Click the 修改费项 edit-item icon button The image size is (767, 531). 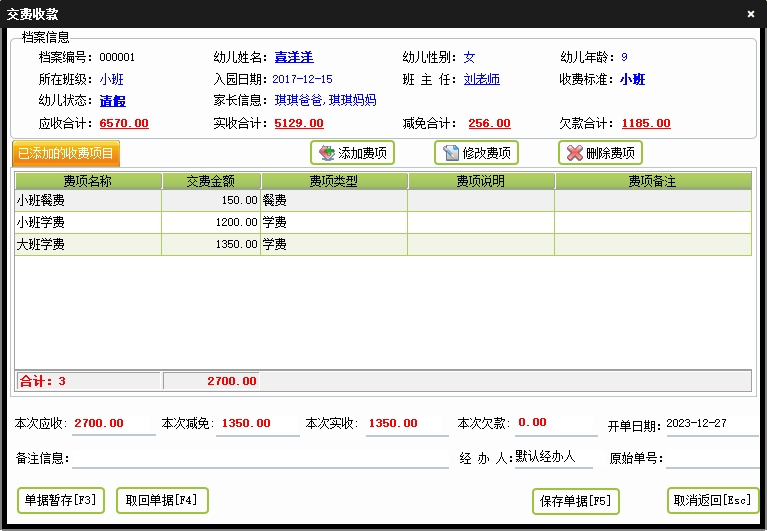pyautogui.click(x=476, y=153)
